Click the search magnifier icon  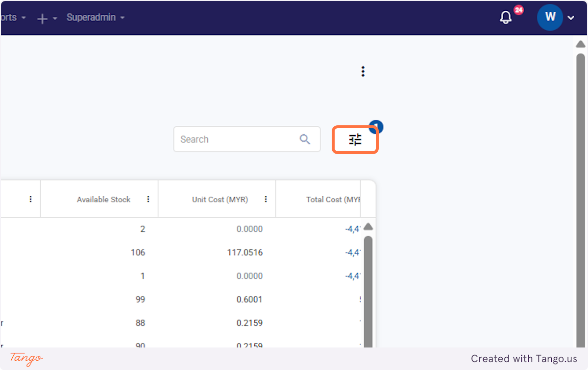pyautogui.click(x=305, y=139)
